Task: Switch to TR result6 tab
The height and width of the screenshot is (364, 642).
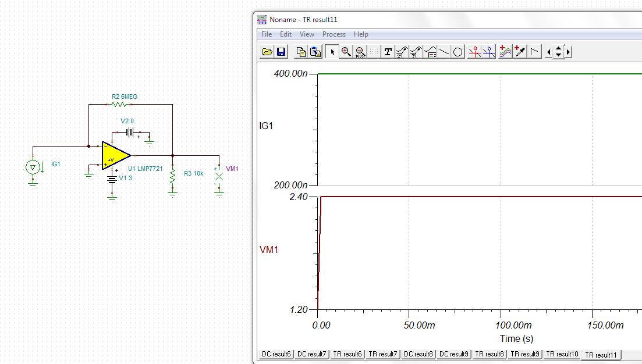Action: (x=347, y=354)
